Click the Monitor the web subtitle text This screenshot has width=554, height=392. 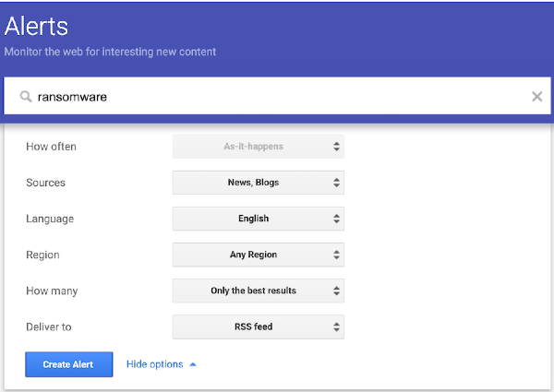tap(110, 52)
